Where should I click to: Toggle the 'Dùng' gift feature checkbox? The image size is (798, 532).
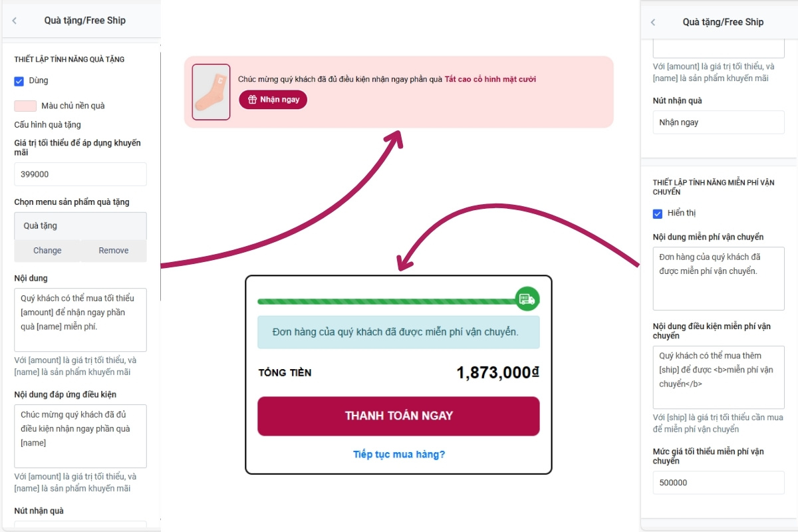click(x=19, y=81)
